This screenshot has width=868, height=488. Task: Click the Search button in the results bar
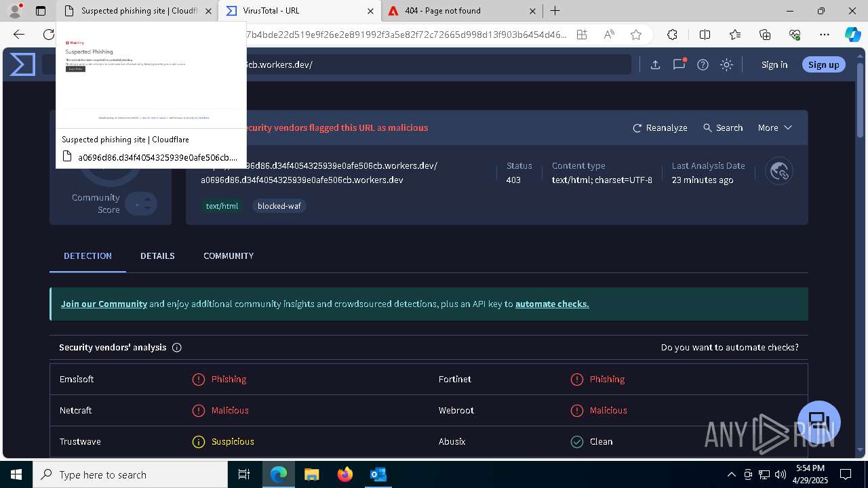click(723, 127)
